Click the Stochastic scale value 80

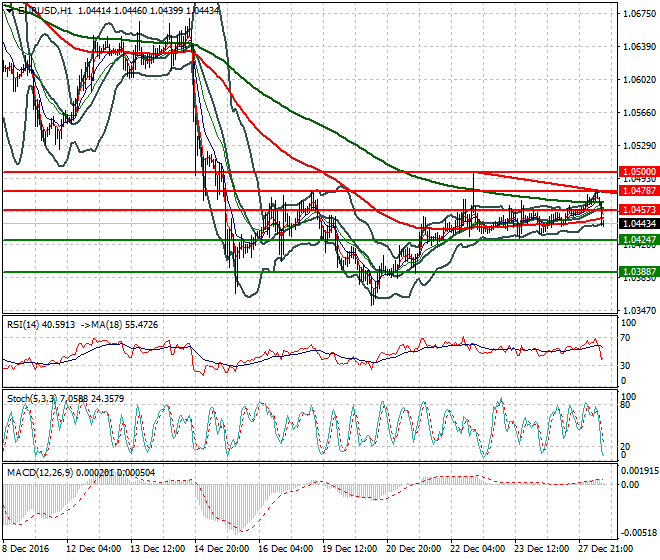coord(626,405)
